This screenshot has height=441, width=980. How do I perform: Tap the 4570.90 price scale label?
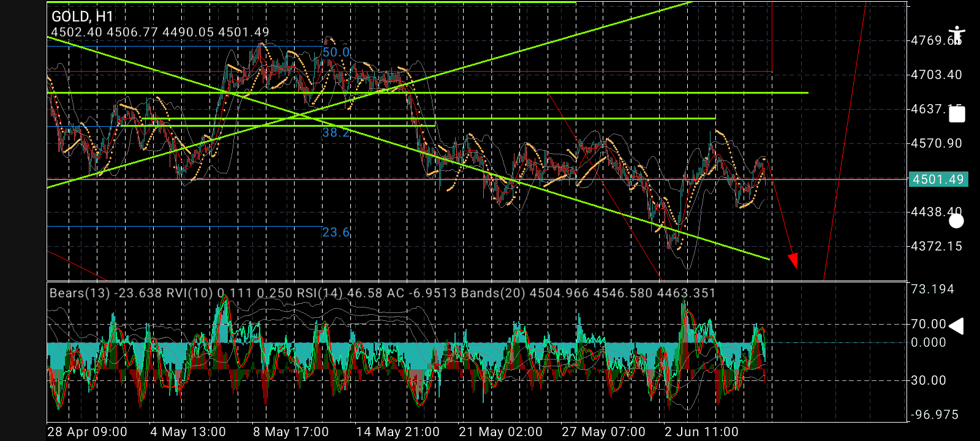(x=937, y=143)
